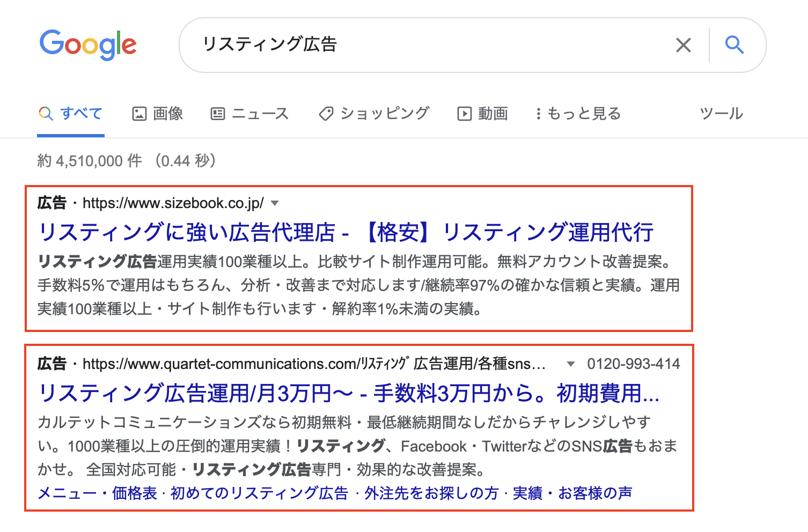Viewport: 808px width, 532px height.
Task: Select the すべて tab
Action: coord(71,114)
